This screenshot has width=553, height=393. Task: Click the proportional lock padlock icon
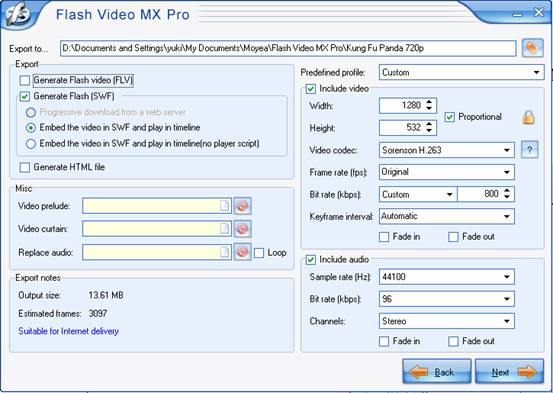coord(528,117)
